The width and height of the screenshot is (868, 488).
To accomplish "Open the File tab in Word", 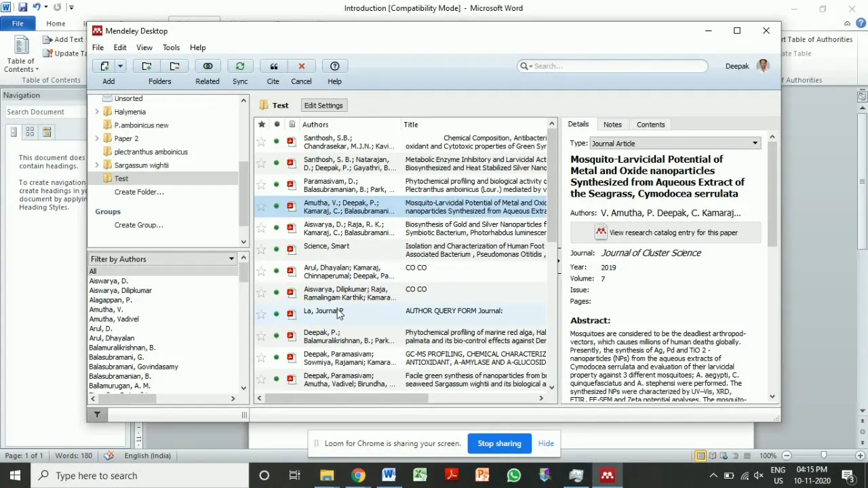I will click(18, 23).
